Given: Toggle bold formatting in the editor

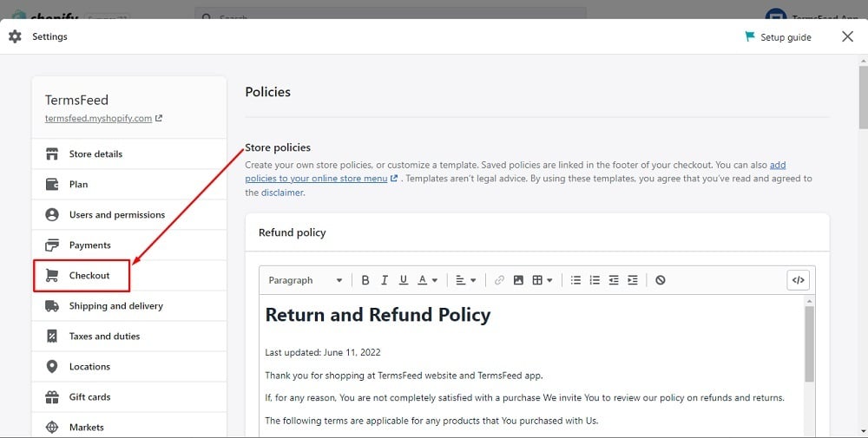Looking at the screenshot, I should (365, 280).
